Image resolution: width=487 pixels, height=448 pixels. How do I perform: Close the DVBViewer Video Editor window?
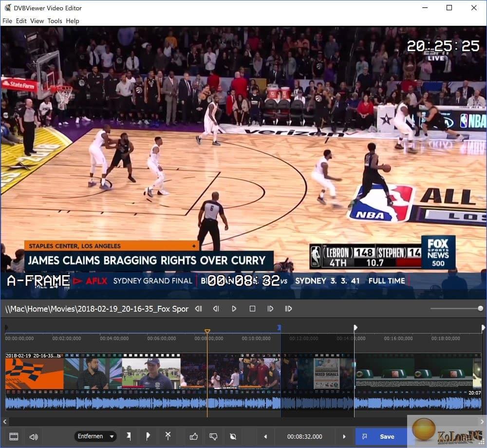[474, 8]
